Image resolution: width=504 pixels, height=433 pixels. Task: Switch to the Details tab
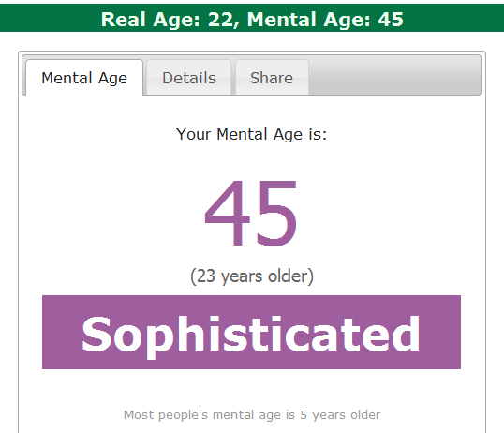189,78
